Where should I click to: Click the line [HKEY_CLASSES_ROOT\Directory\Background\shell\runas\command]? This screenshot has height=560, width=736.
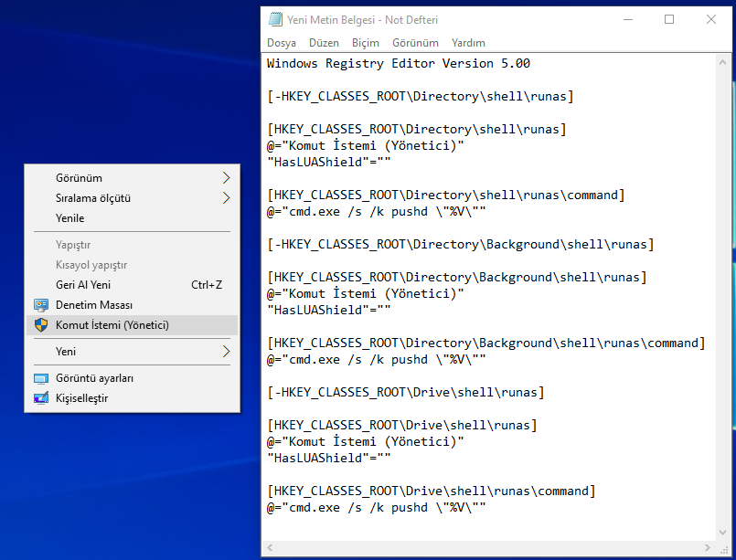pos(486,343)
